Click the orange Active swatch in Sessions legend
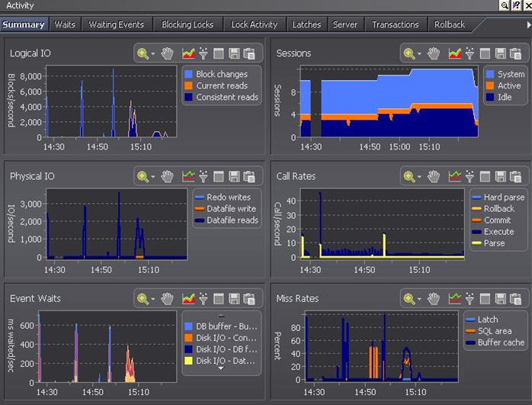 (489, 86)
